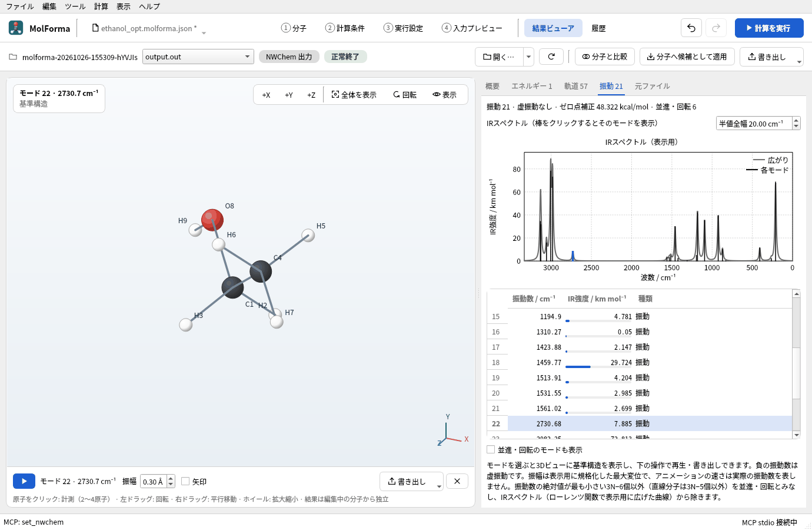Click the file icon of ethanol_opt.molforma.json
The height and width of the screenshot is (530, 812).
pyautogui.click(x=95, y=28)
